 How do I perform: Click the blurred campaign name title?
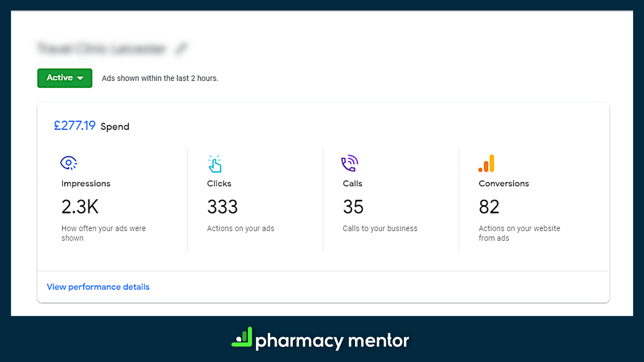click(x=101, y=48)
